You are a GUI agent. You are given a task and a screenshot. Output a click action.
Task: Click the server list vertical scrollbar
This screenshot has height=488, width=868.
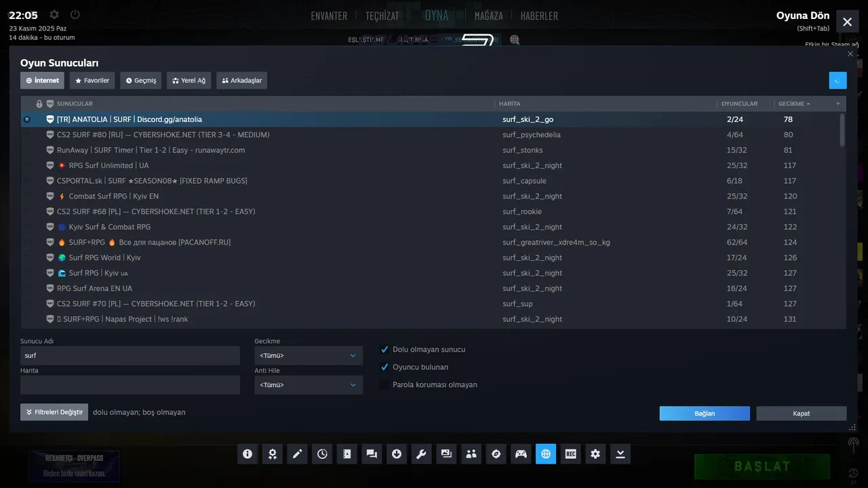(843, 130)
